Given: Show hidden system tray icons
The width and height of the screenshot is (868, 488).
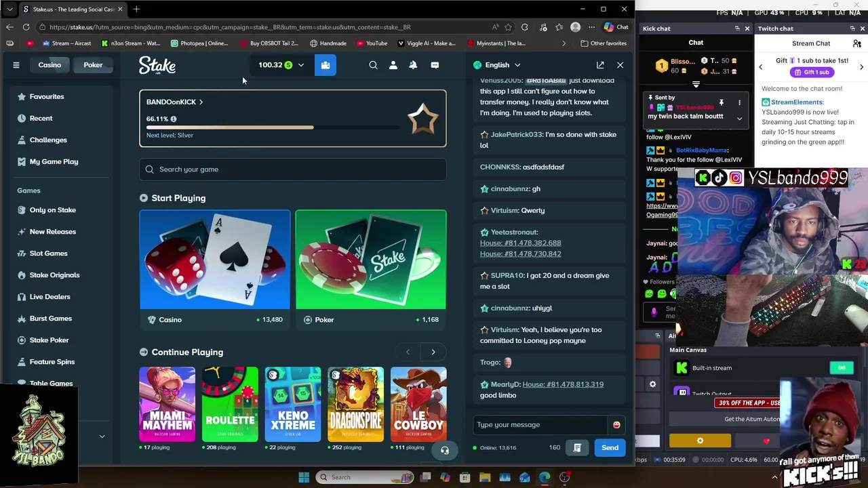Looking at the screenshot, I should pos(774,477).
